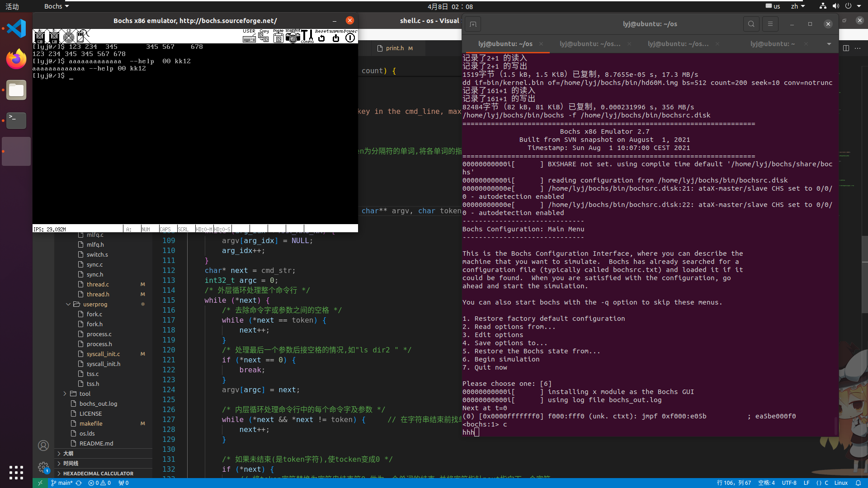Collapse the userprog folder
The image size is (868, 488).
click(x=104, y=304)
